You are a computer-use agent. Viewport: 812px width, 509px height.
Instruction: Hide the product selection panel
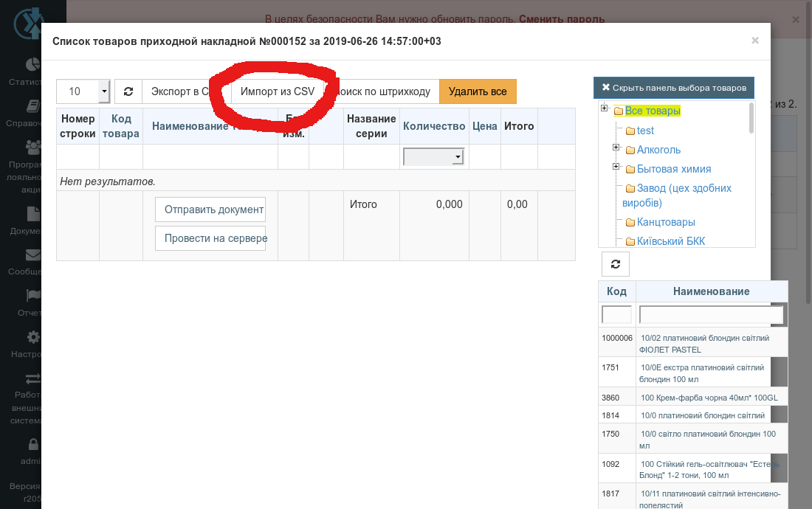click(674, 88)
